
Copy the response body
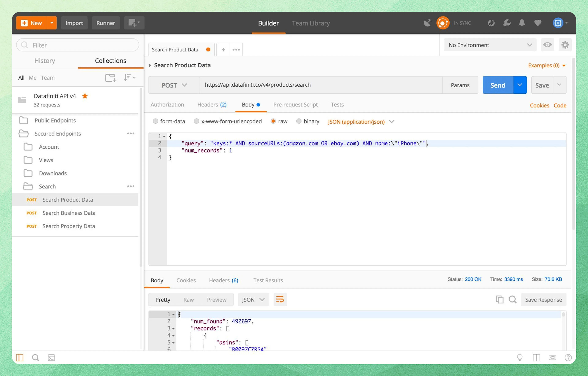500,300
